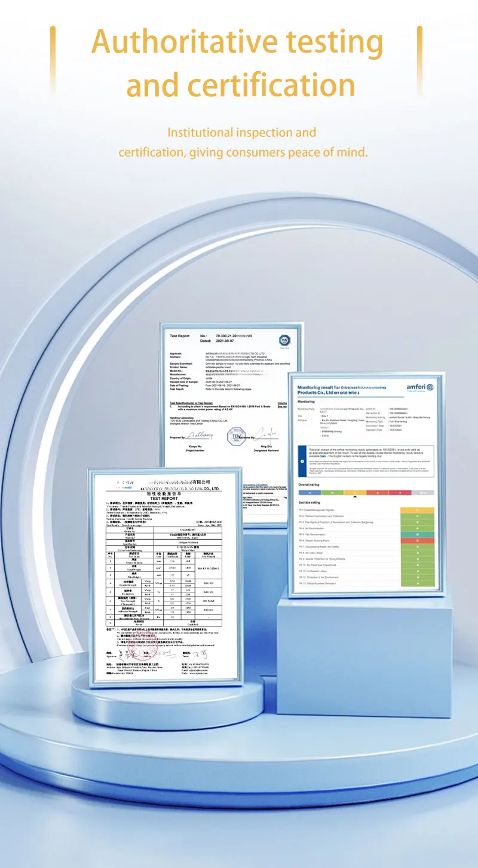
Task: Click the TÜV stamp beside the Anthony signature
Action: pos(237,436)
